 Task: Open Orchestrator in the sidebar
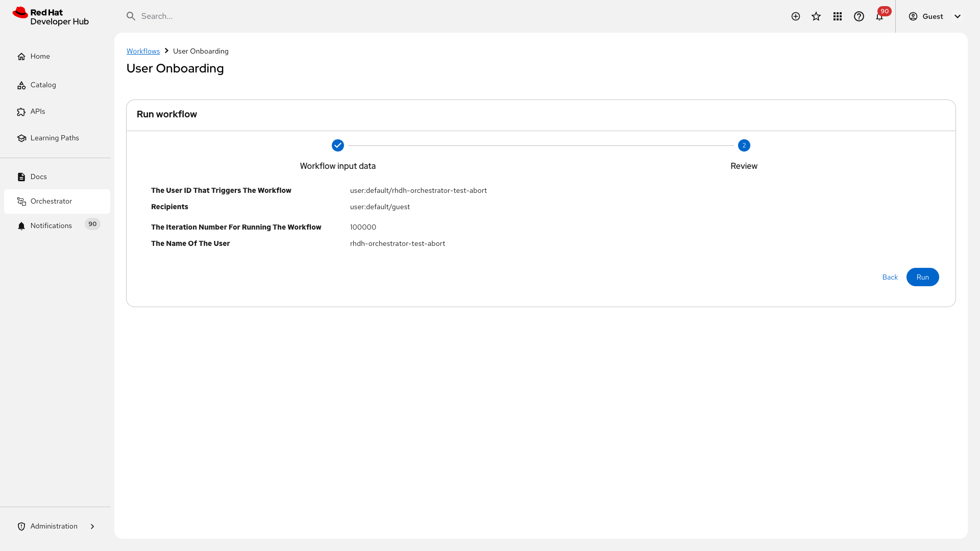point(51,201)
